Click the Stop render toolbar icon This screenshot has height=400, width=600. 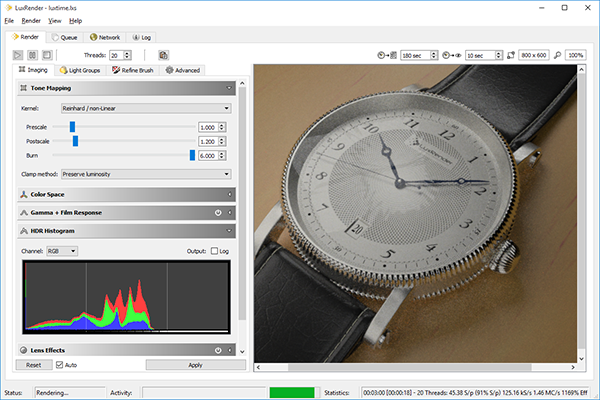click(x=48, y=55)
